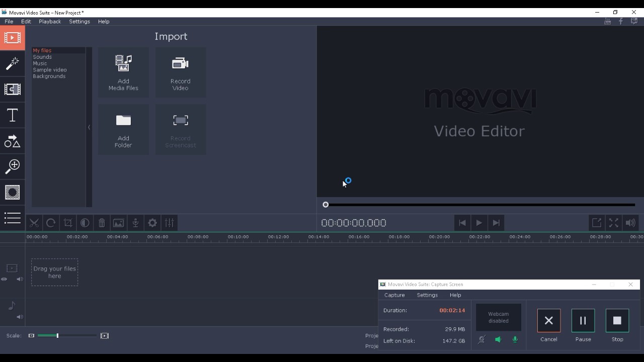Viewport: 644px width, 362px height.
Task: Switch preview to fullscreen
Action: point(614,223)
